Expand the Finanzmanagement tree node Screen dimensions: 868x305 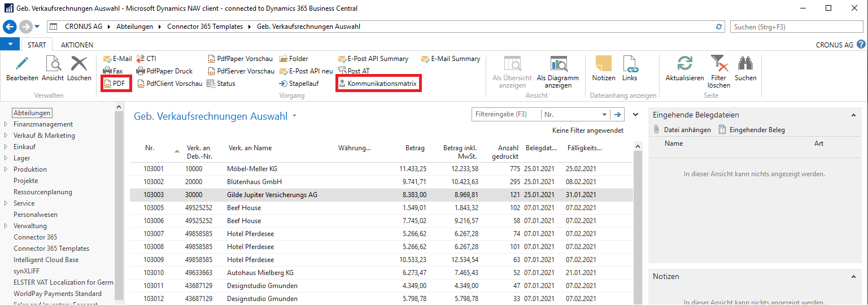click(x=6, y=124)
